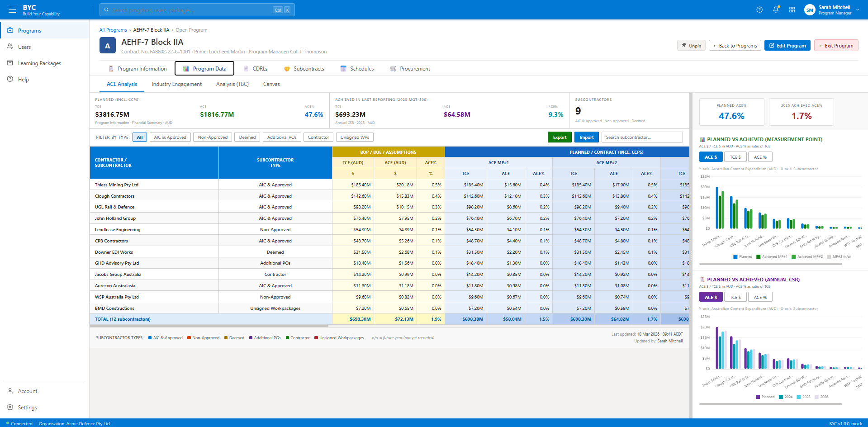Open the apps grid icon
This screenshot has width=868, height=427.
[x=792, y=9]
